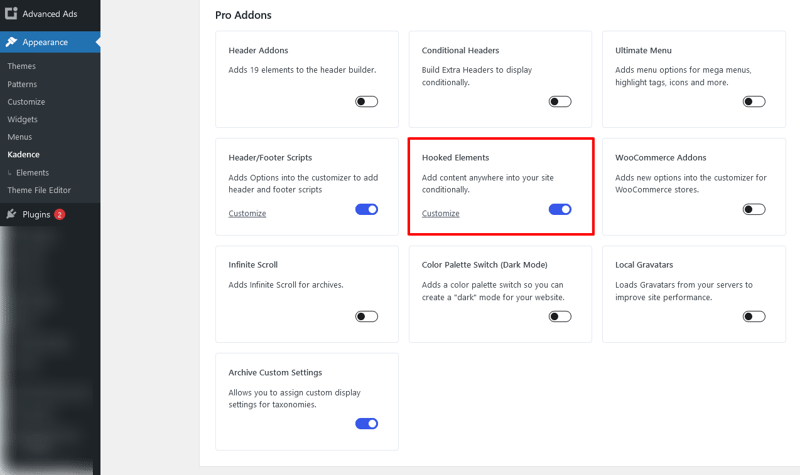
Task: Click the Advanced Ads sidebar icon
Action: 11,14
